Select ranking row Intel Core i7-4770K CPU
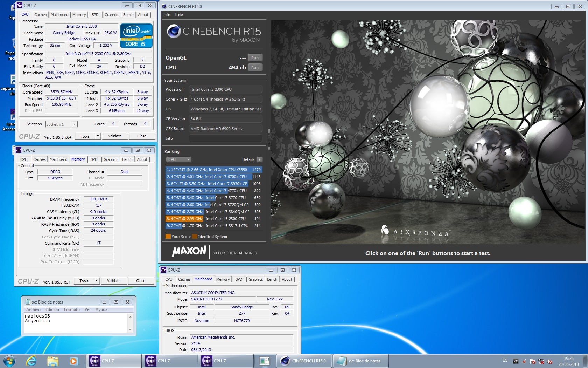The image size is (588, 368). 213,191
